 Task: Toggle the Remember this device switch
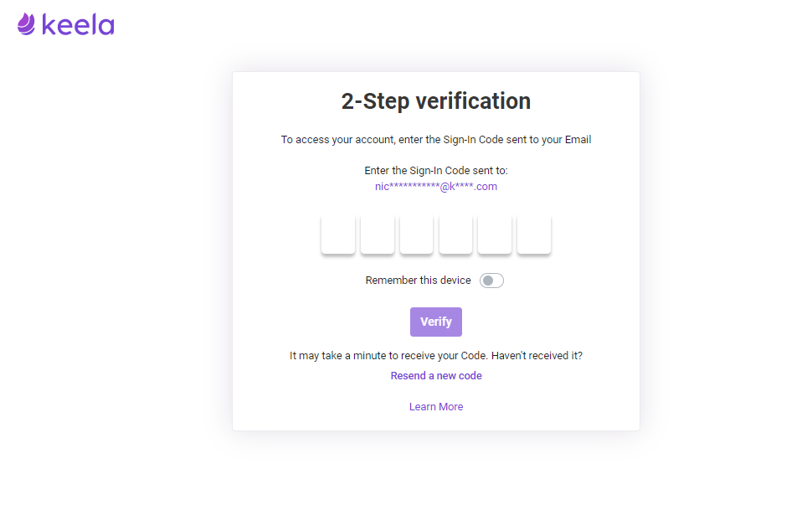point(491,281)
